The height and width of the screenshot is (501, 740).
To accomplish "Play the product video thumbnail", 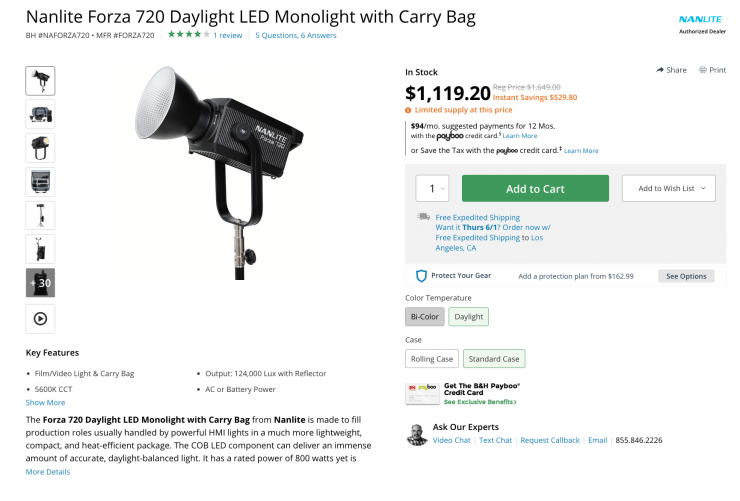I will pyautogui.click(x=40, y=318).
